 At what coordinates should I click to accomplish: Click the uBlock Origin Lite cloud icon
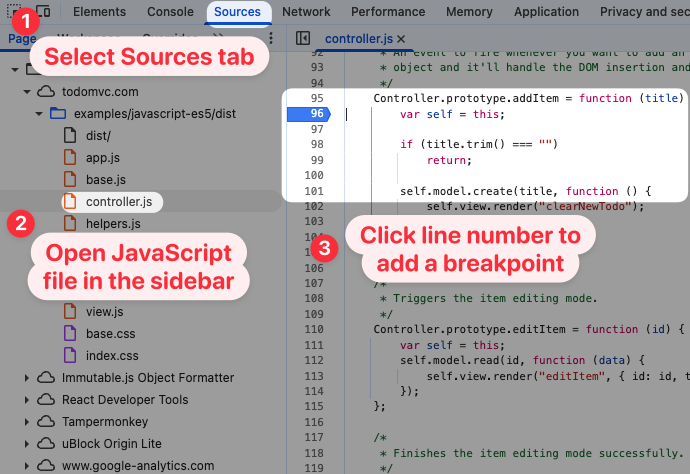click(46, 444)
